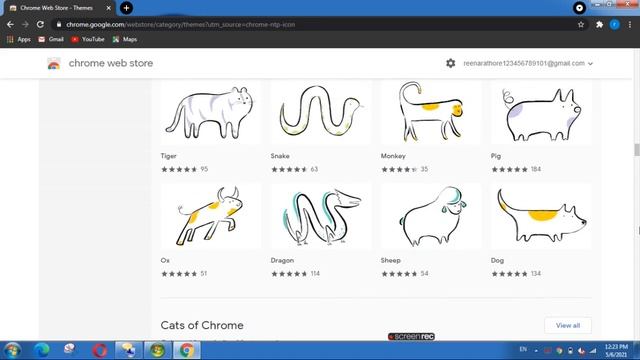Click the Cats of Chrome heading
The image size is (640, 360).
point(202,325)
